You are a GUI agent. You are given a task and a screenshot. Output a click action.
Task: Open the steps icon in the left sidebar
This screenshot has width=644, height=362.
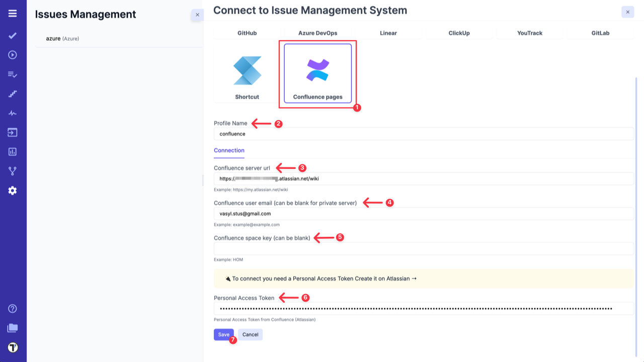tap(13, 94)
